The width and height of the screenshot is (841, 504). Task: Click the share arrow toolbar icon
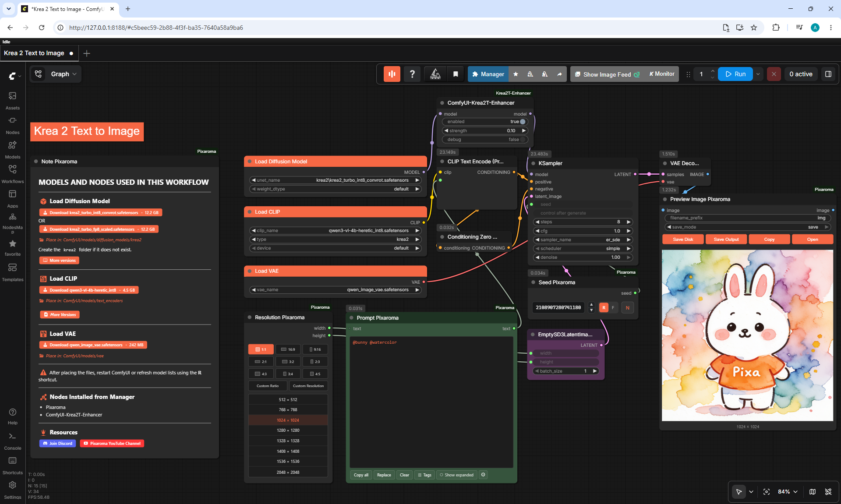559,74
